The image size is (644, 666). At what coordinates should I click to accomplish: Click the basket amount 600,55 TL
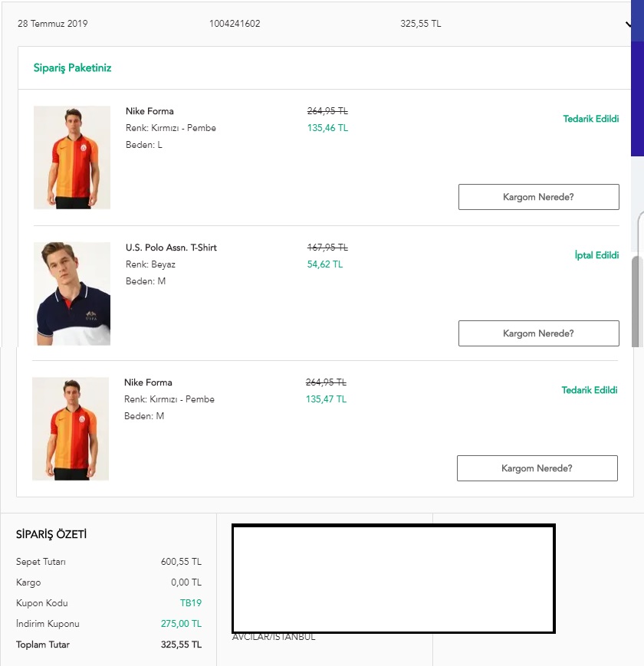tap(182, 562)
